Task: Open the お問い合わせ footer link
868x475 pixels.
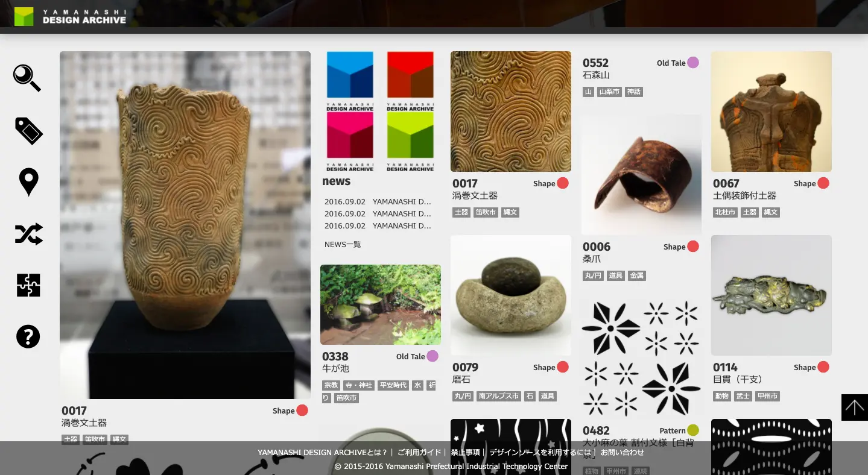Action: pos(622,452)
